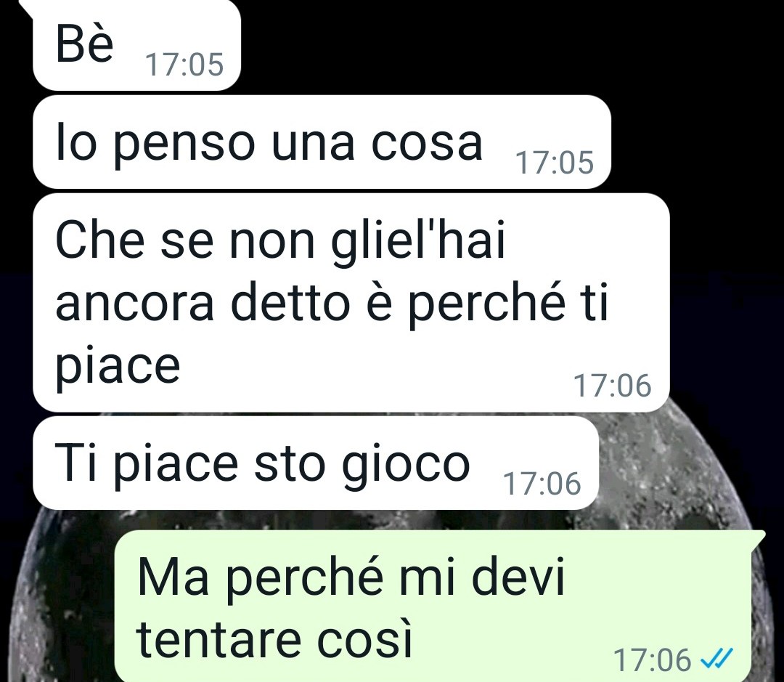Click the 17:06 timestamp in the green sent message
The width and height of the screenshot is (784, 682).
coord(653,659)
